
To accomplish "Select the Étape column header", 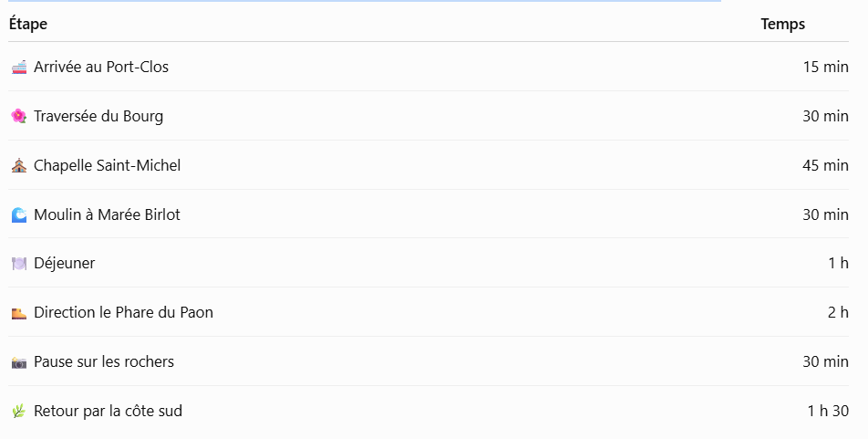I will pos(28,24).
